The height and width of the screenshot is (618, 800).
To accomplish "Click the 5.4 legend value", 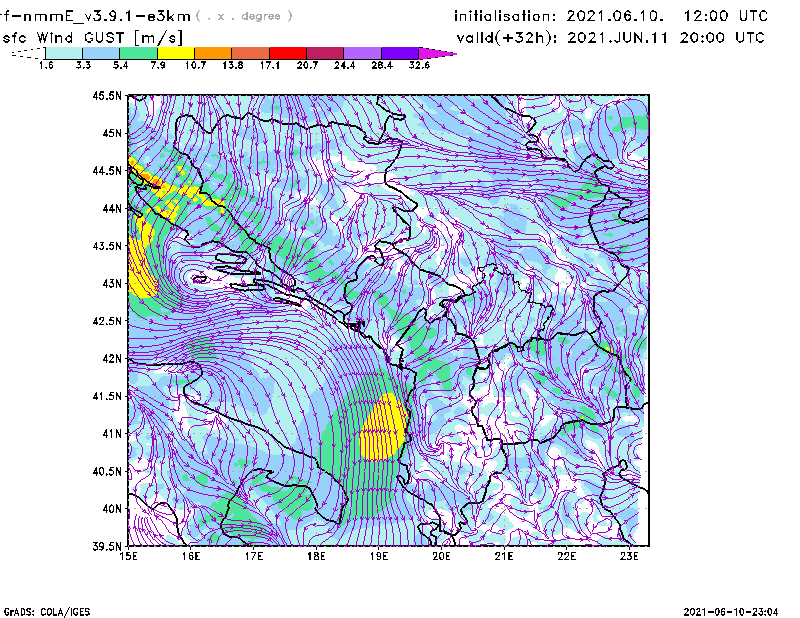I will click(120, 65).
